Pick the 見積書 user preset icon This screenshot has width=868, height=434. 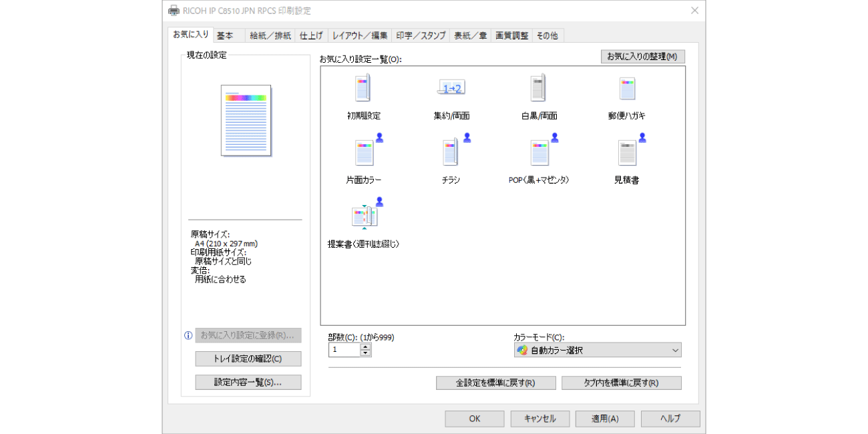click(626, 153)
